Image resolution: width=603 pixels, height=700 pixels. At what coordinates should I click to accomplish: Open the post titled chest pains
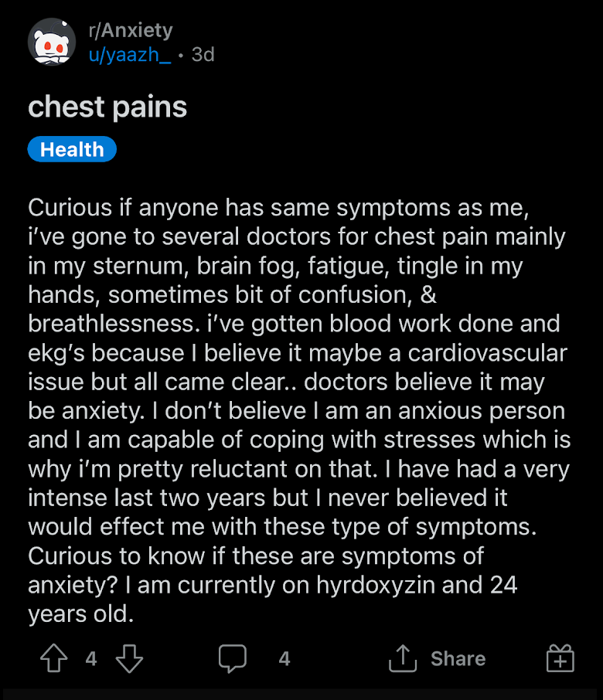pos(107,107)
